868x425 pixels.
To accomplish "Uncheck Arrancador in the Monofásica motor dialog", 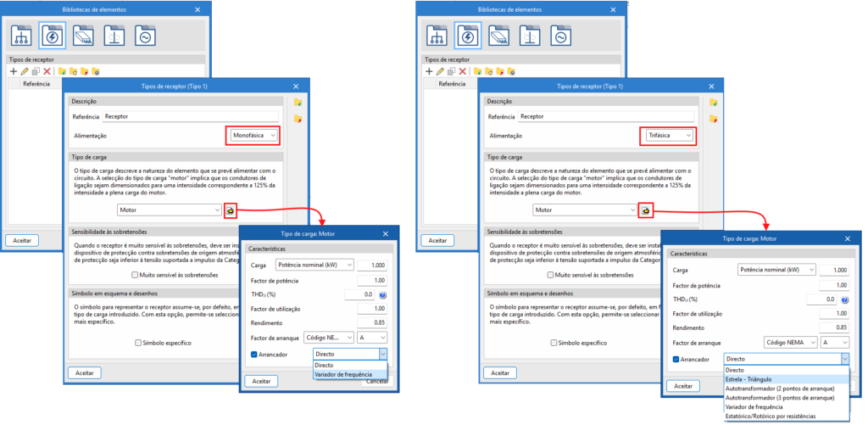I will 253,355.
